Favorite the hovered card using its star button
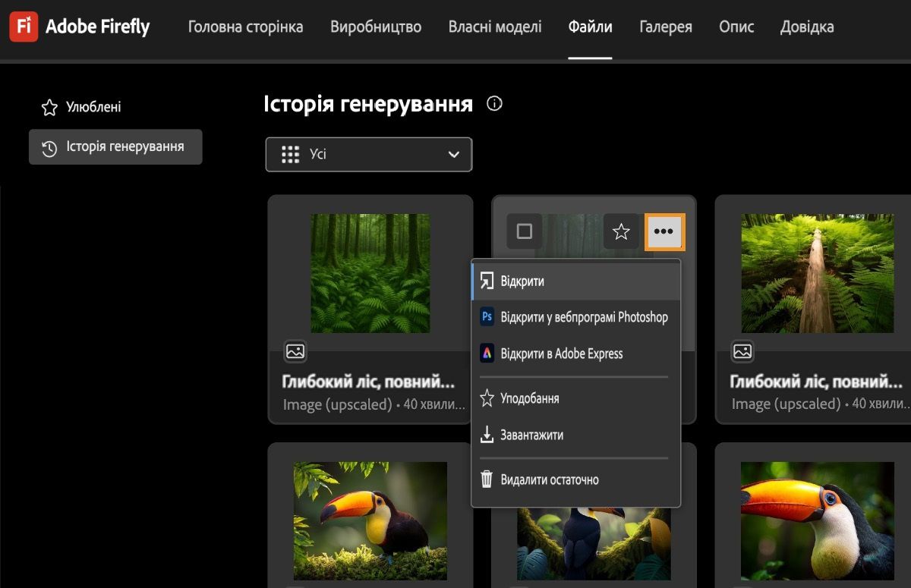Screen dimensions: 911x588 (x=621, y=231)
